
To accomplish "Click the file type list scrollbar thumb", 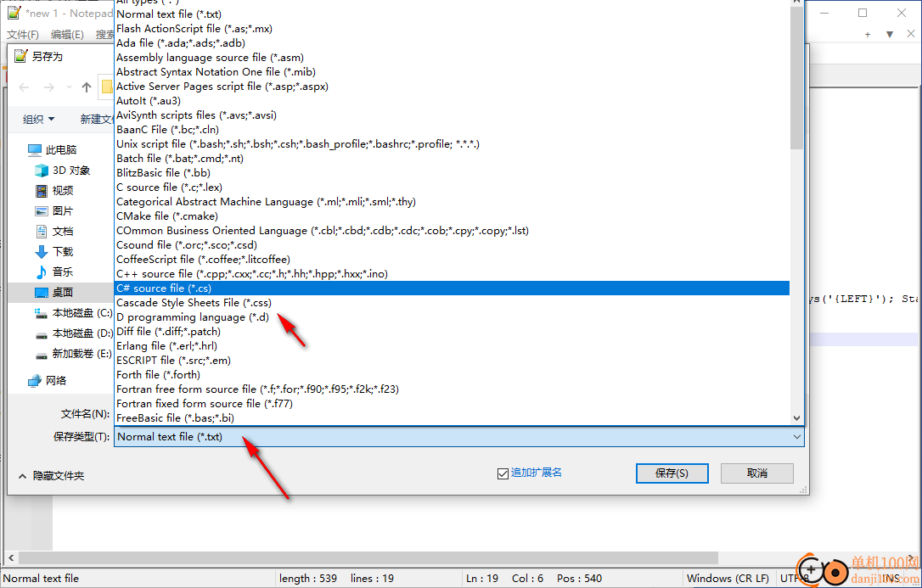I will [x=796, y=78].
